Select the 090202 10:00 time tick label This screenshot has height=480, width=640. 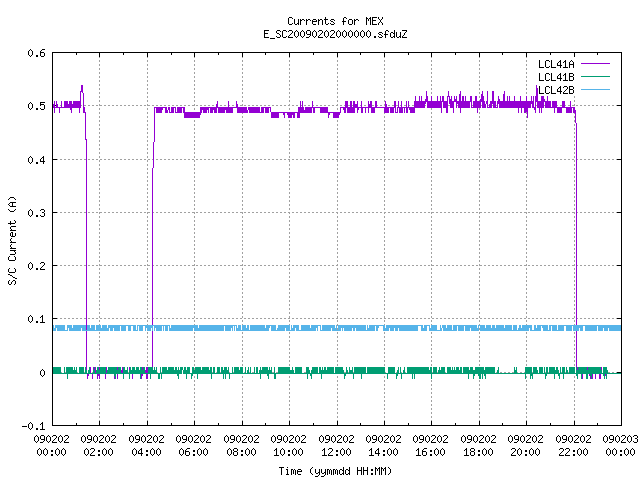click(289, 445)
